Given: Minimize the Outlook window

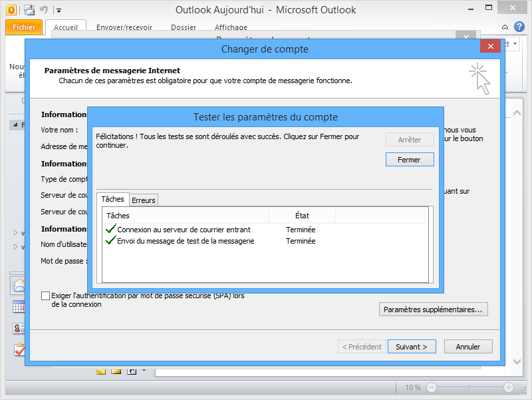Looking at the screenshot, I should tap(471, 9).
